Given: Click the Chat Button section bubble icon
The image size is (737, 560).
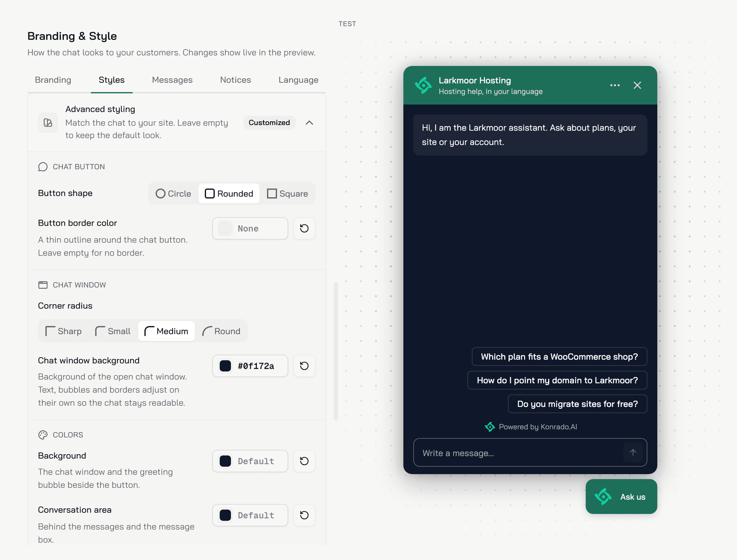Looking at the screenshot, I should (43, 167).
